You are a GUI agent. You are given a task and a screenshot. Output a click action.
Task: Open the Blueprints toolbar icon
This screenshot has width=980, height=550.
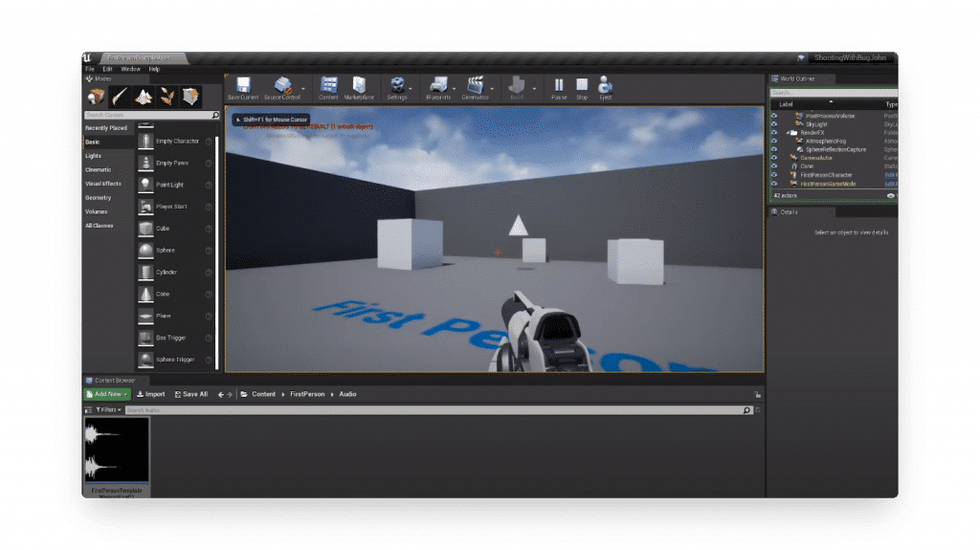click(438, 87)
